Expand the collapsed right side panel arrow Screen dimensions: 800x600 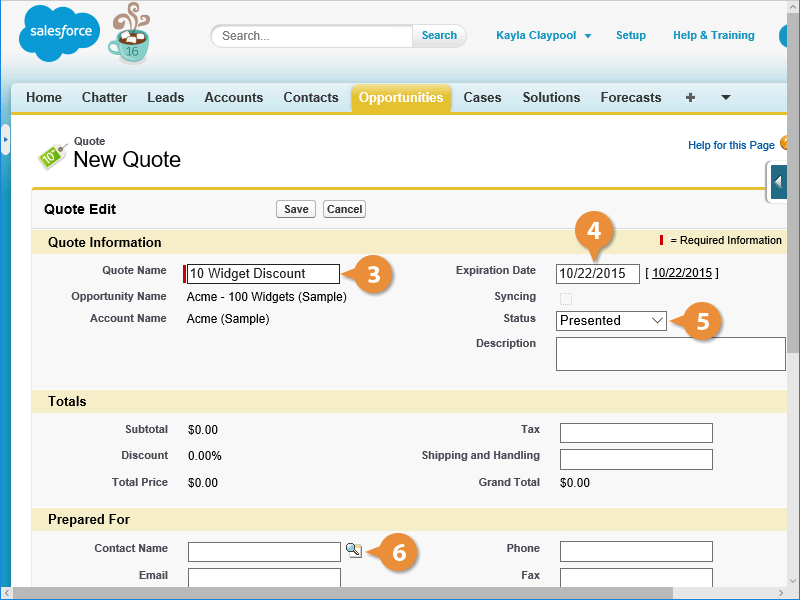pyautogui.click(x=779, y=182)
